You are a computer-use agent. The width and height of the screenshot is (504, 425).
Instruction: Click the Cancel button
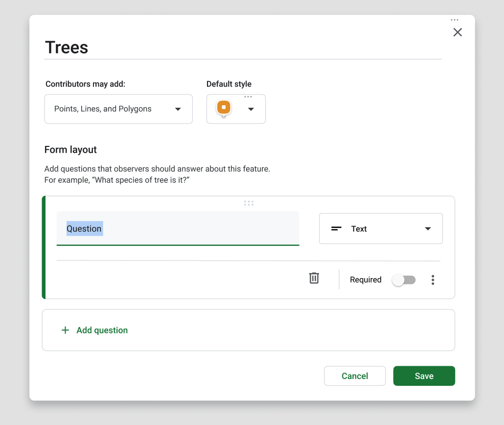point(355,376)
